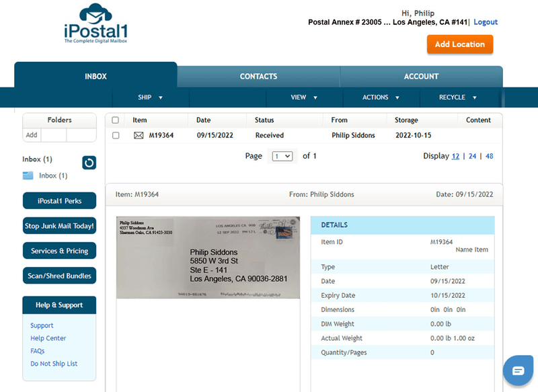Set display to 24 items per page
The image size is (538, 392).
pos(473,156)
